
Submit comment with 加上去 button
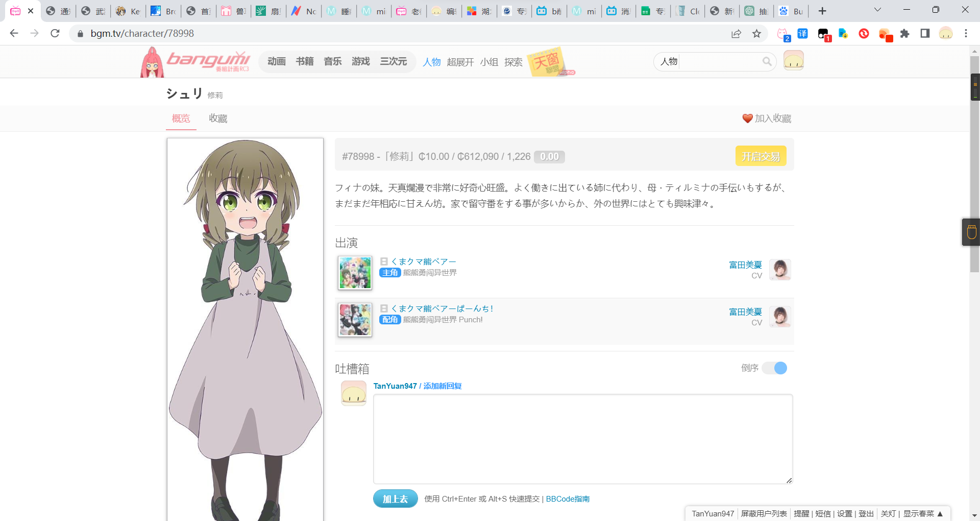point(395,499)
